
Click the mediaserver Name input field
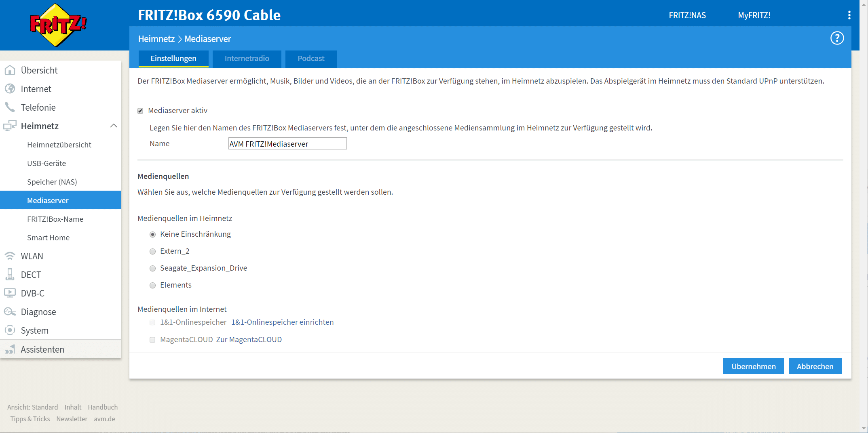point(287,144)
